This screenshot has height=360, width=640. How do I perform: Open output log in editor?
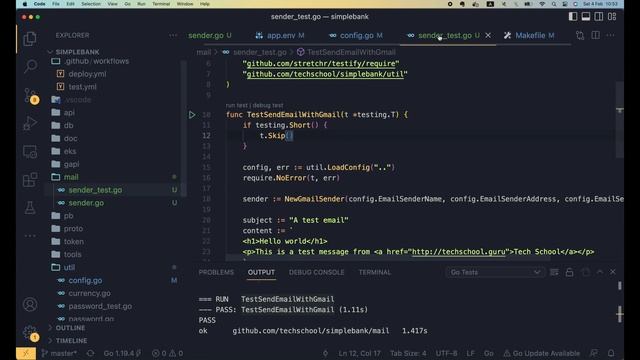point(585,272)
